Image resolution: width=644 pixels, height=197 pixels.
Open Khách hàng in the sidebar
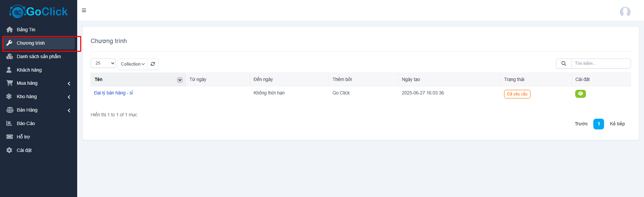pyautogui.click(x=29, y=70)
